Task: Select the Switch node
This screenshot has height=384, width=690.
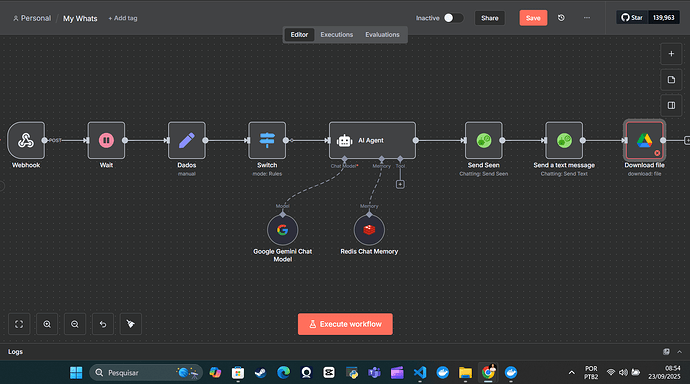Action: (267, 140)
